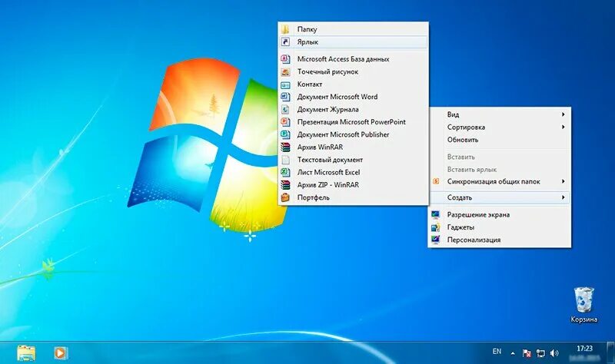Click the Publisher icon in the submenu
The height and width of the screenshot is (364, 615).
(x=285, y=134)
